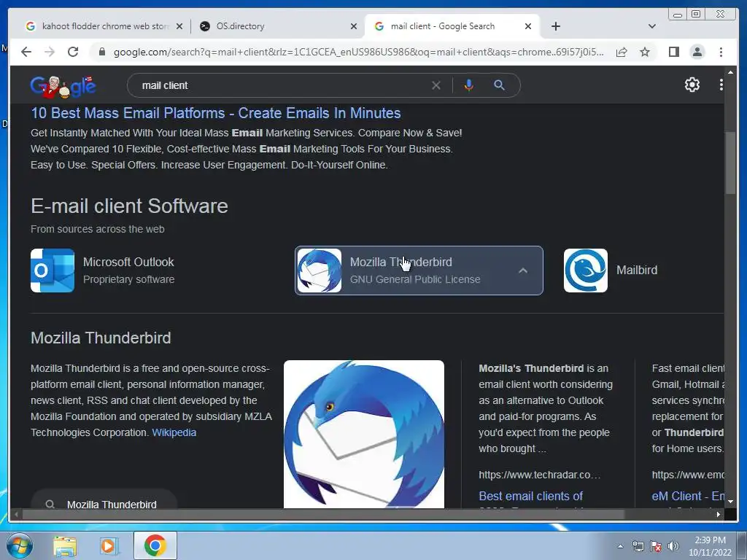
Task: Open Windows Explorer from taskbar
Action: (x=65, y=545)
